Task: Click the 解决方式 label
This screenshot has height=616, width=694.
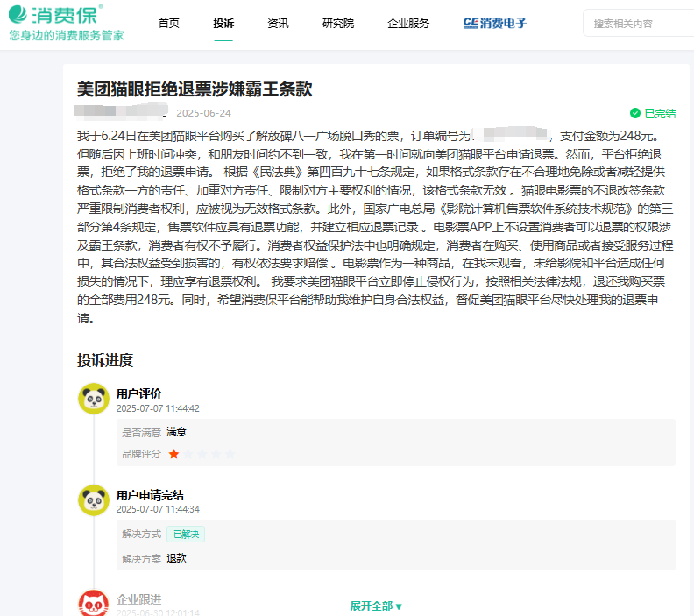Action: tap(141, 535)
